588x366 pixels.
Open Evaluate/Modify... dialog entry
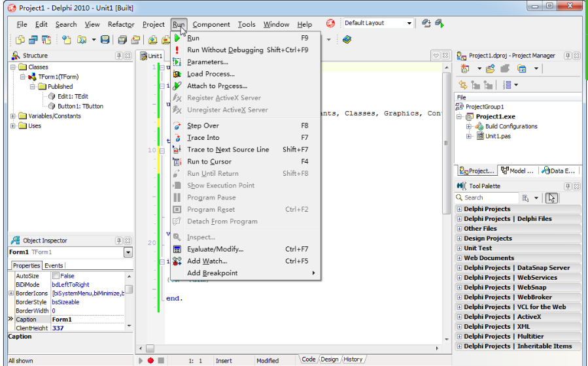pos(246,249)
